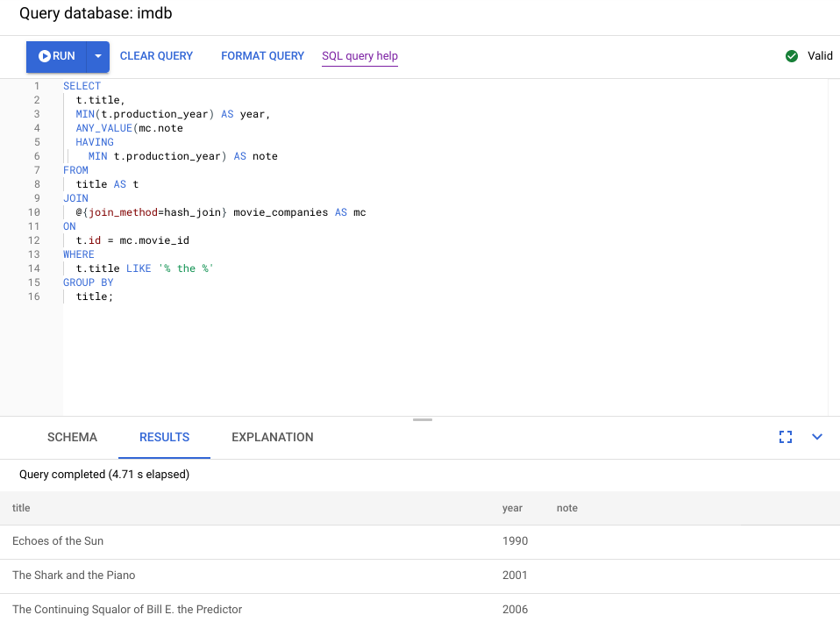This screenshot has height=622, width=840.
Task: Select the RESULTS tab
Action: click(164, 436)
